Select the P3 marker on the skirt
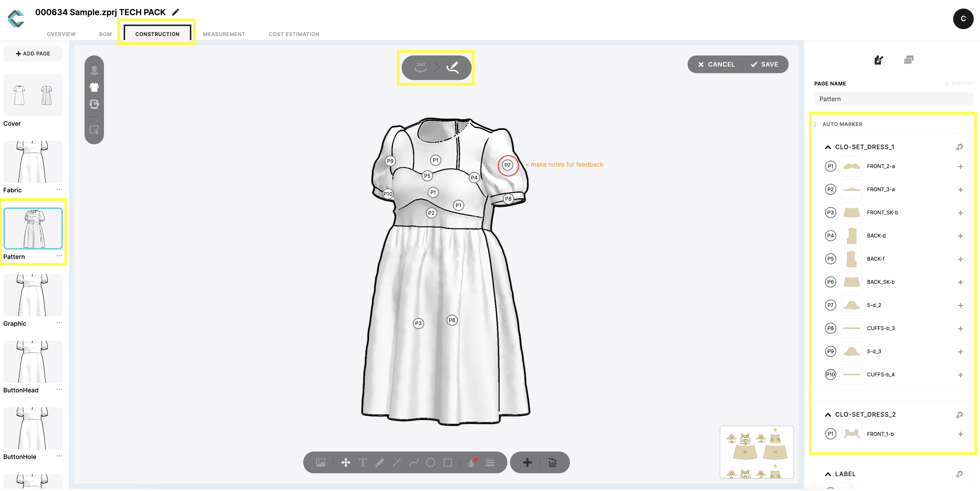980x491 pixels. click(418, 324)
